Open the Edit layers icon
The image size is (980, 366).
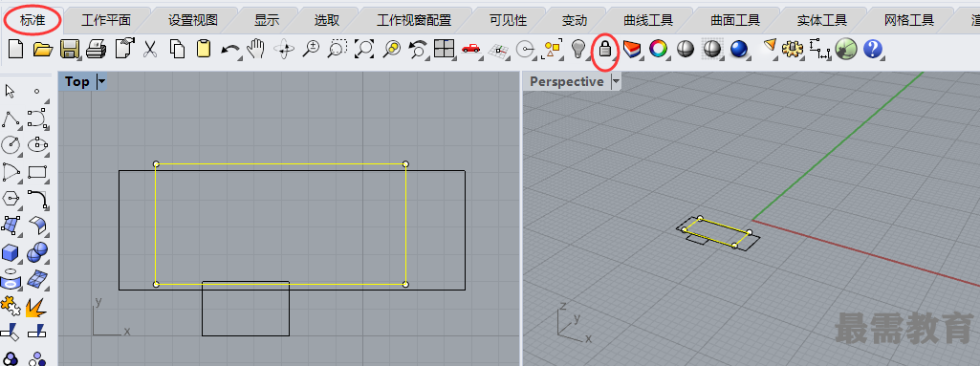pyautogui.click(x=632, y=49)
